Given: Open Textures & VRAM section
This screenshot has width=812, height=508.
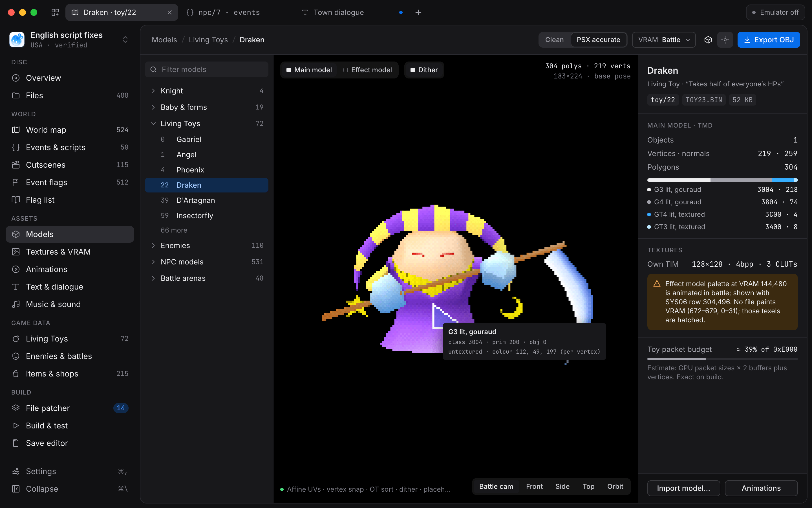Looking at the screenshot, I should point(70,252).
